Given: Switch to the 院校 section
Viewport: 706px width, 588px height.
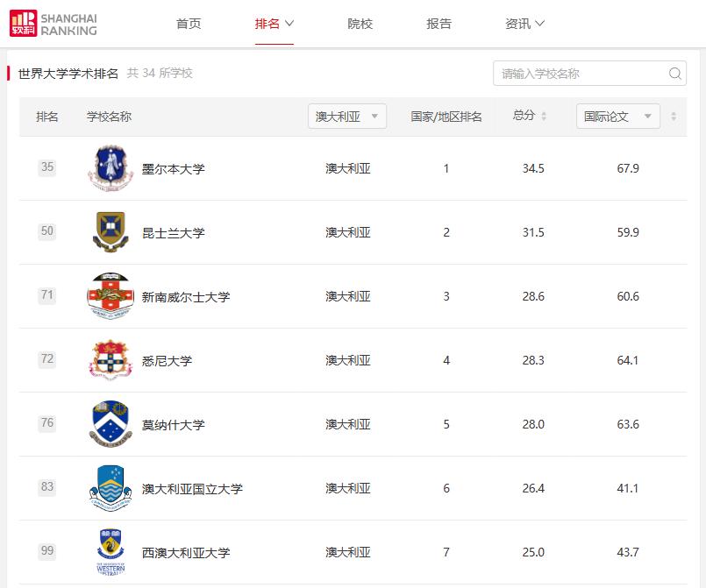Looking at the screenshot, I should [359, 24].
